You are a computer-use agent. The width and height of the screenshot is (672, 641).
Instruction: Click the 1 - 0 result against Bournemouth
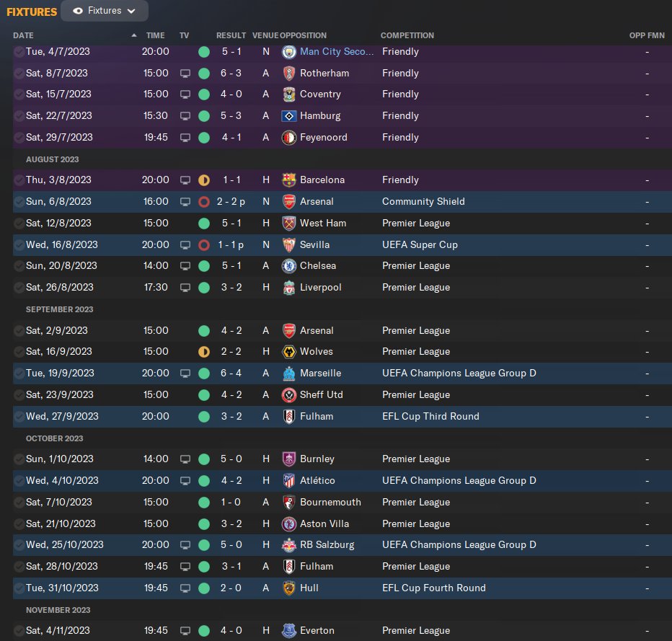[231, 502]
